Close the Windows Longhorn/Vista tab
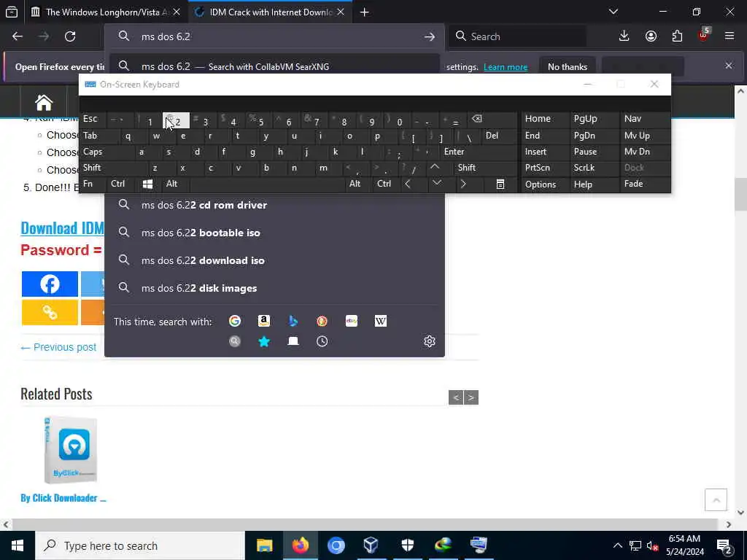 [177, 12]
